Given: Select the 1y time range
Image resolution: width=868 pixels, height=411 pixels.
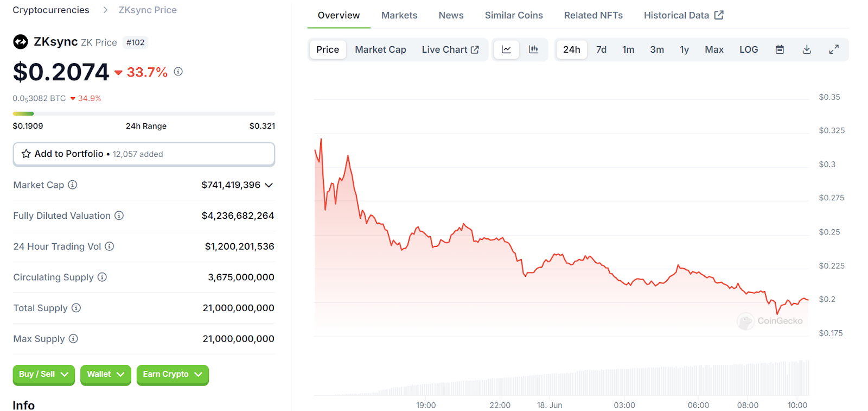Looking at the screenshot, I should point(685,49).
